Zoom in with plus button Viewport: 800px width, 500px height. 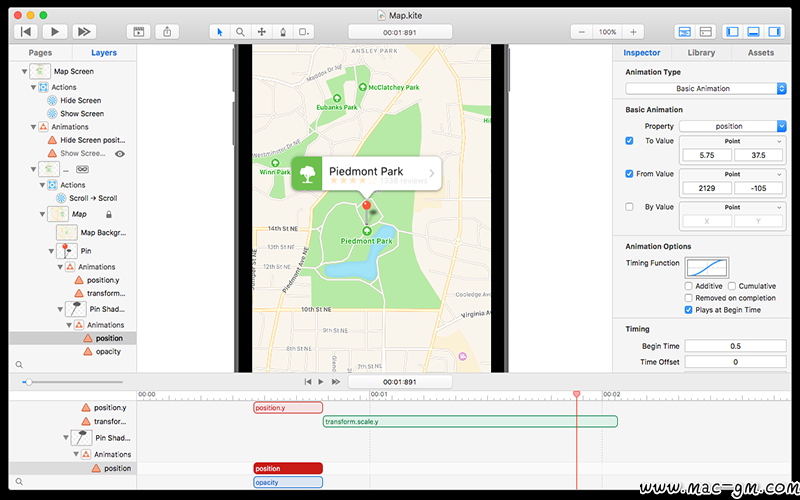[x=633, y=32]
